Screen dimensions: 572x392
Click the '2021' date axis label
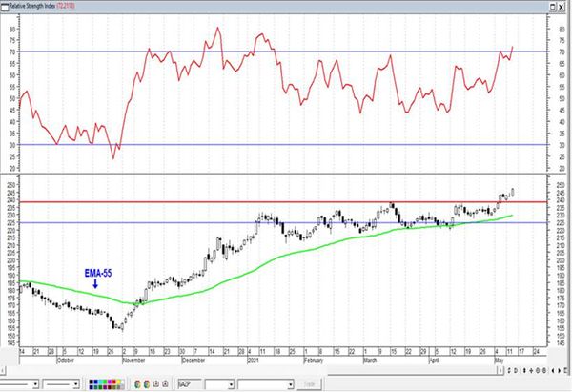pos(254,361)
